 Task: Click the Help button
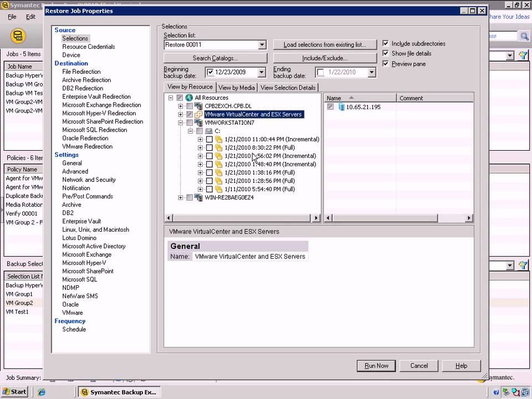pos(462,366)
